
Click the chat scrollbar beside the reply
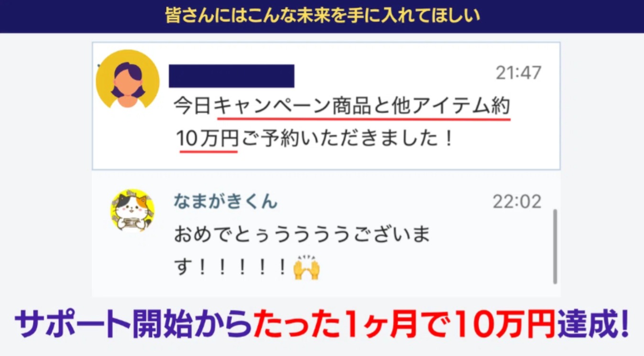pyautogui.click(x=555, y=246)
